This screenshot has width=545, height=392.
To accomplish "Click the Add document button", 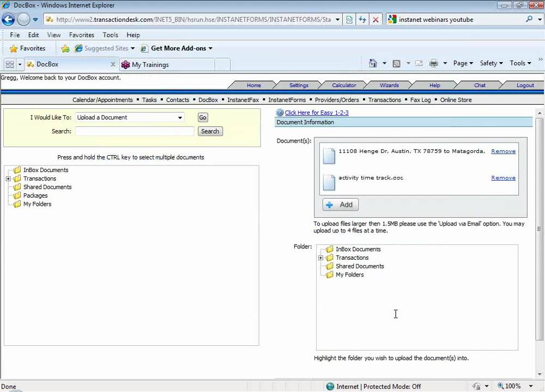I will 340,205.
